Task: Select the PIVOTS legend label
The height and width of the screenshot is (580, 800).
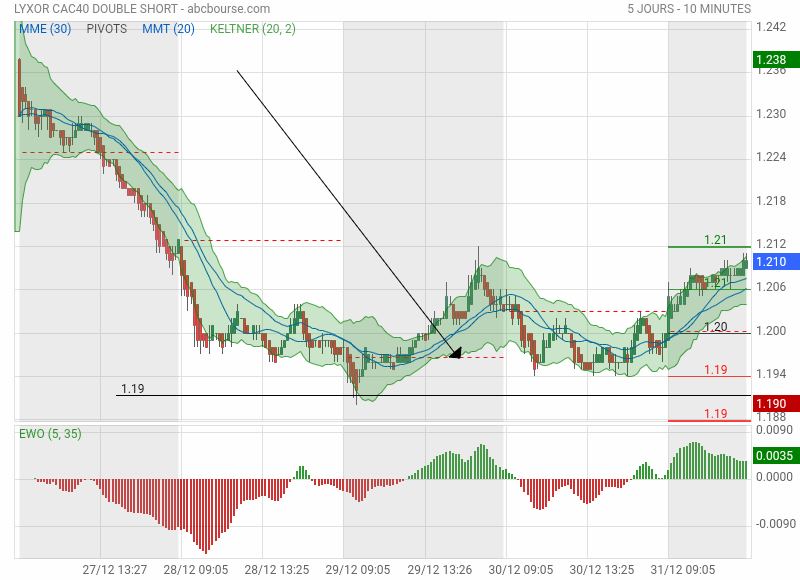Action: [x=107, y=29]
